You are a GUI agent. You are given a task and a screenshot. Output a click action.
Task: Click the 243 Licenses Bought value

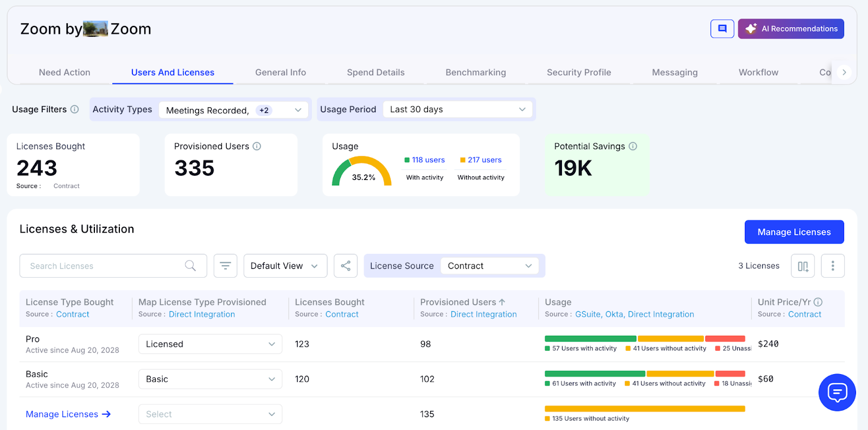37,168
